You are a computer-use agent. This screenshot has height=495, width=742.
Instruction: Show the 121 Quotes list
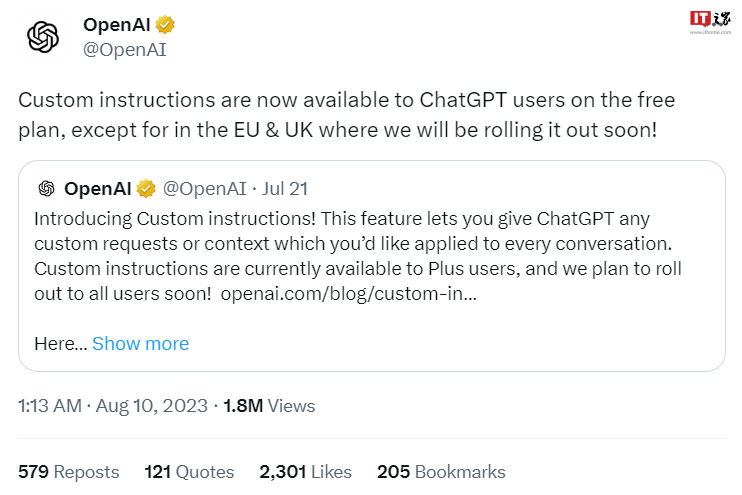point(189,471)
